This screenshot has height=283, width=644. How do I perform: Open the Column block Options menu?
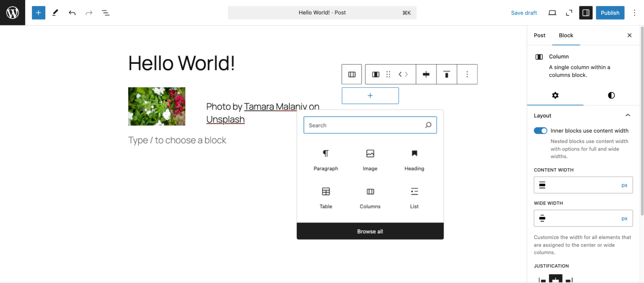click(467, 74)
